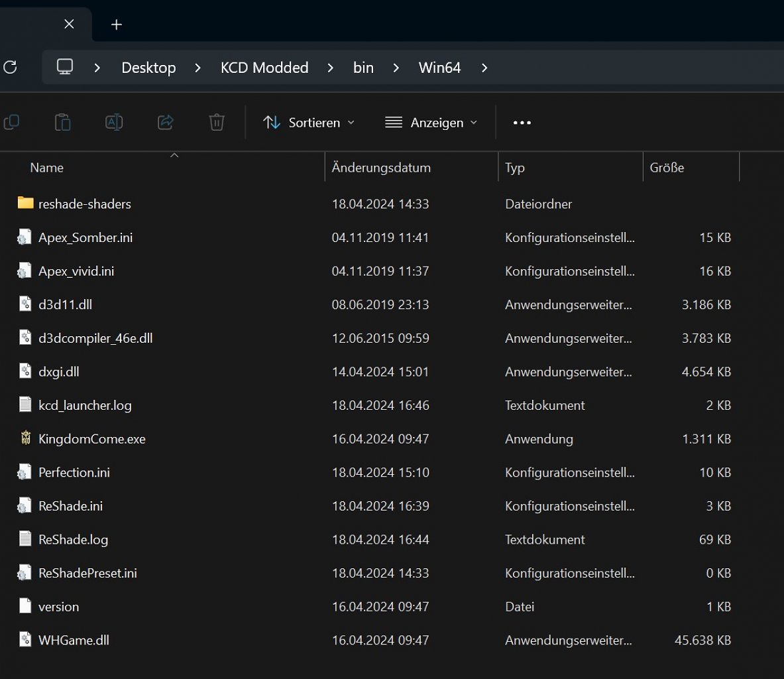The image size is (784, 679).
Task: Close the current Explorer tab
Action: 70,24
